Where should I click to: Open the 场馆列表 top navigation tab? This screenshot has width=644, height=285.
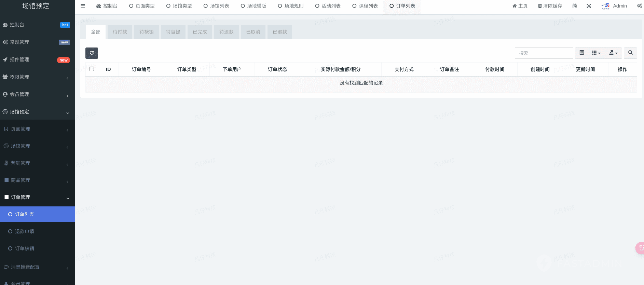[216, 6]
